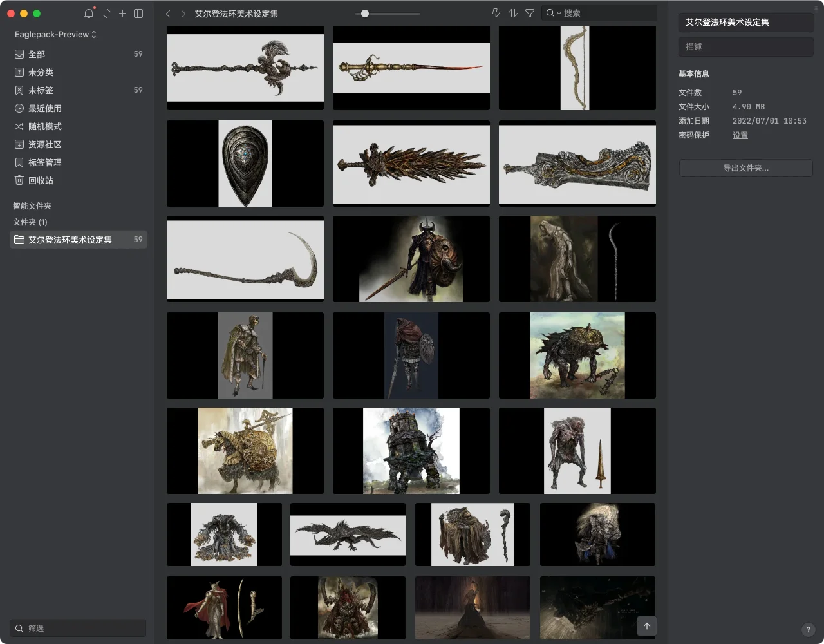824x644 pixels.
Task: Click the 筛选 filter field in sidebar
Action: [79, 628]
